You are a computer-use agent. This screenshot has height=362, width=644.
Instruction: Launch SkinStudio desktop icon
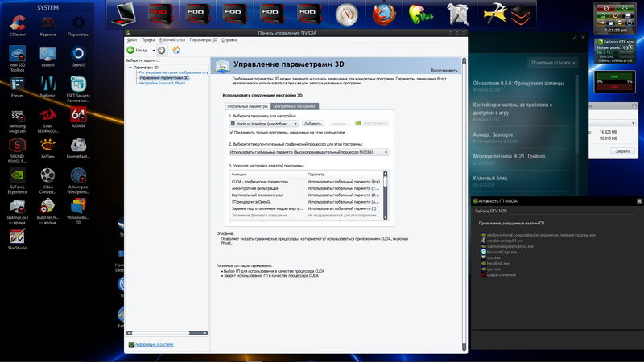[x=17, y=239]
